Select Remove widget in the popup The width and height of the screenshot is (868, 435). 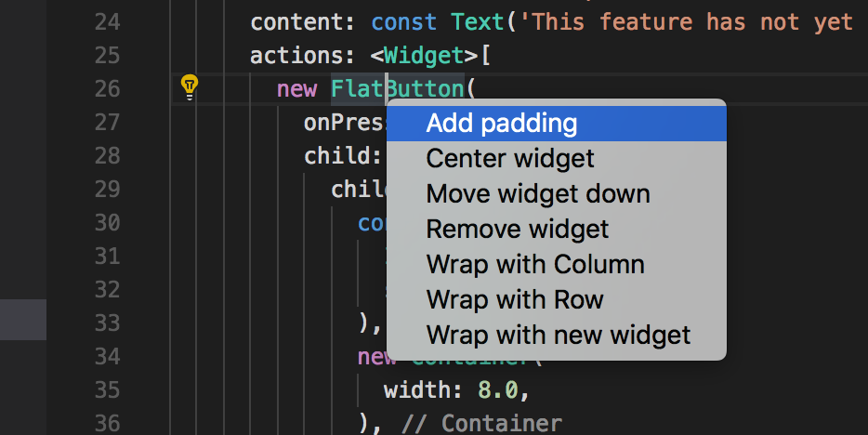pos(517,229)
